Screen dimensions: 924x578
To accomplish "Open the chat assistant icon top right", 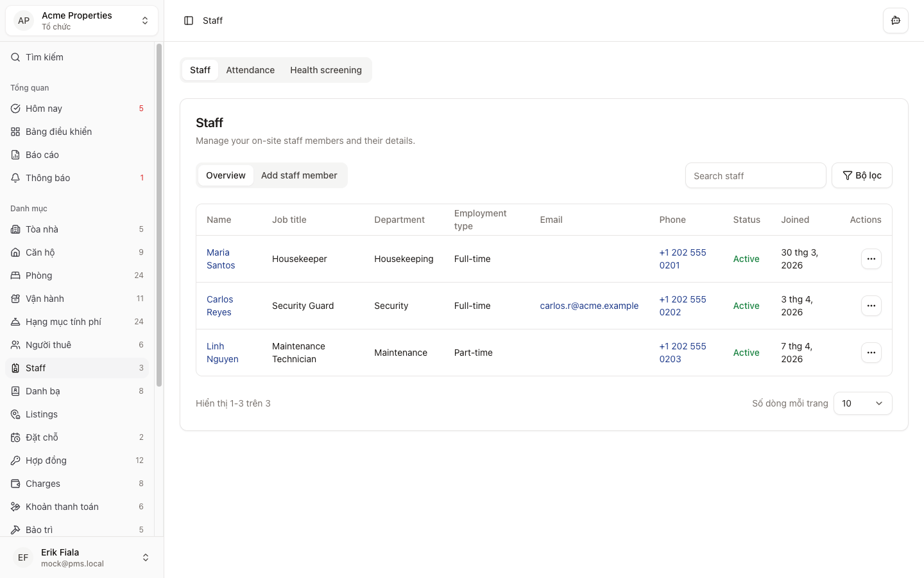I will pyautogui.click(x=895, y=21).
